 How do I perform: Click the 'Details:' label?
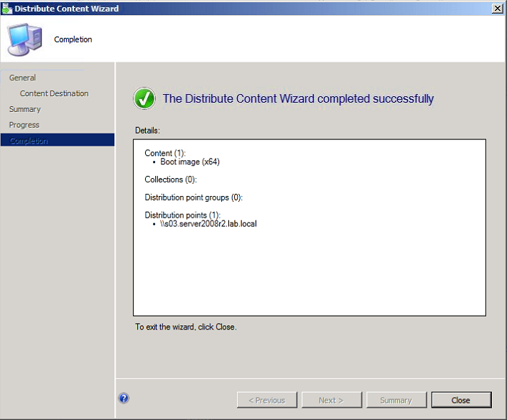tap(147, 130)
